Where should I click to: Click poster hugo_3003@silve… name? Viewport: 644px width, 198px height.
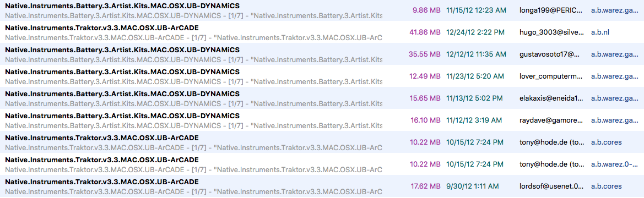[x=551, y=32]
